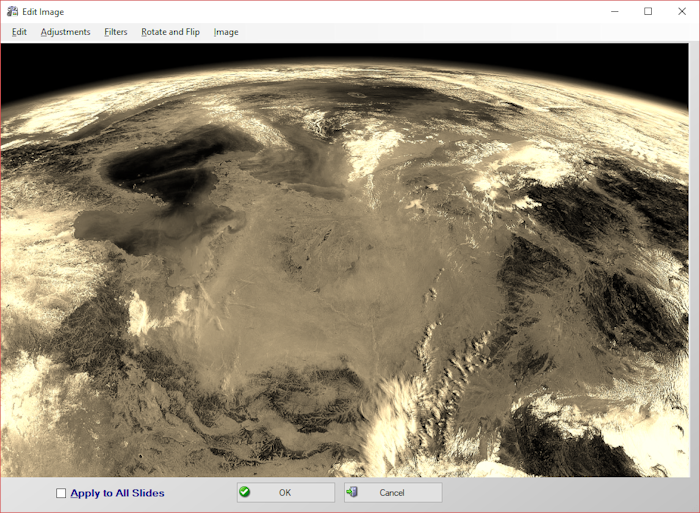This screenshot has width=700, height=513.
Task: Open the Adjustments menu
Action: pyautogui.click(x=65, y=32)
